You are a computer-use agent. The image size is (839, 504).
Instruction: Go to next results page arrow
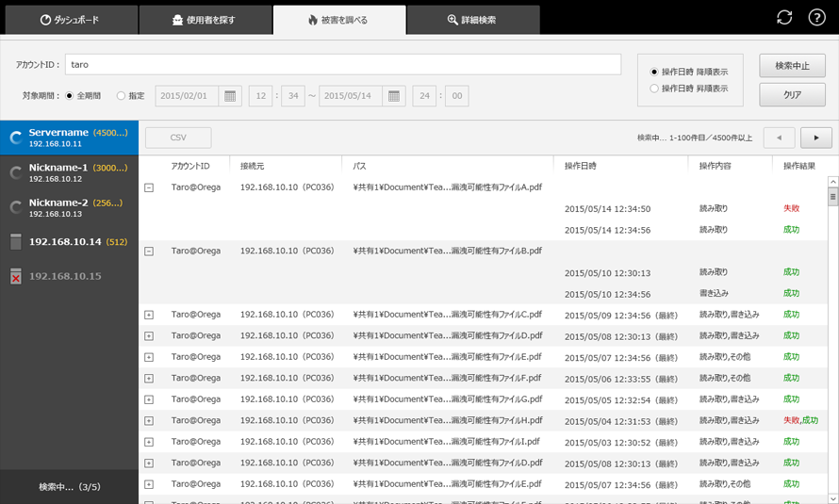(x=815, y=138)
